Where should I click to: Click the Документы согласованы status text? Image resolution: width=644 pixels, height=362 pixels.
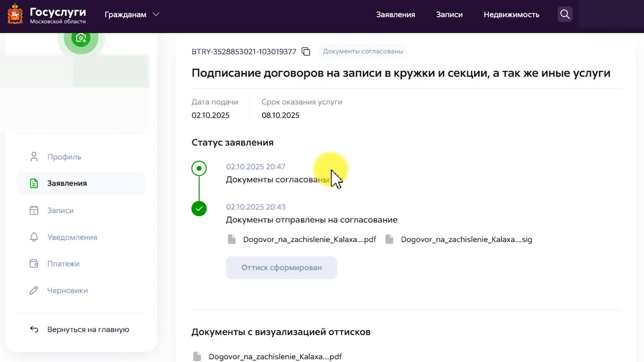pos(277,179)
